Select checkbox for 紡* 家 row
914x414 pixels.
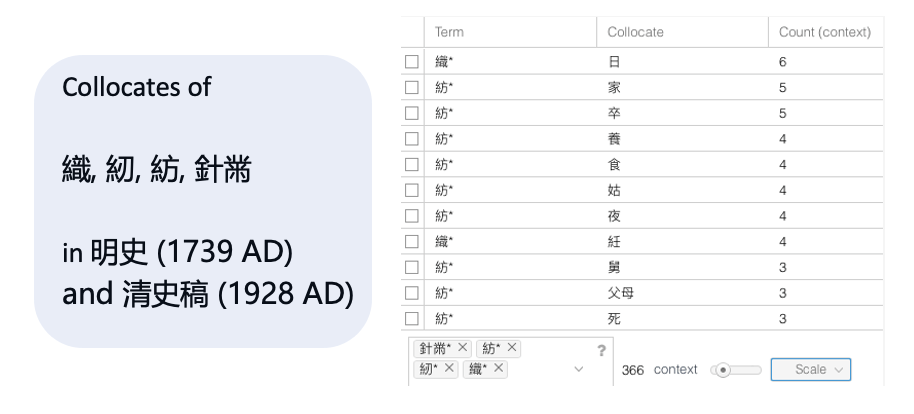tap(412, 88)
